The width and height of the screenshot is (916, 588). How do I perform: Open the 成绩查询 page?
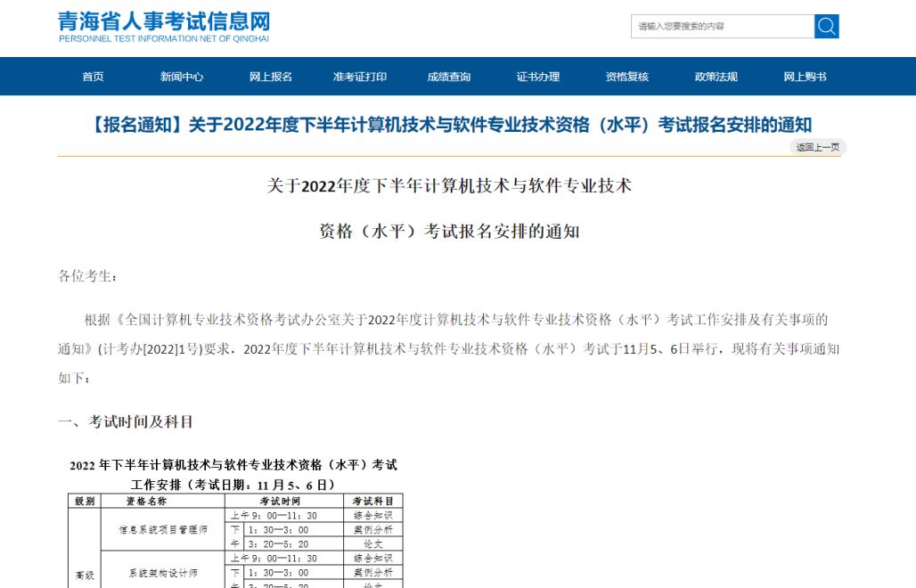(x=449, y=77)
